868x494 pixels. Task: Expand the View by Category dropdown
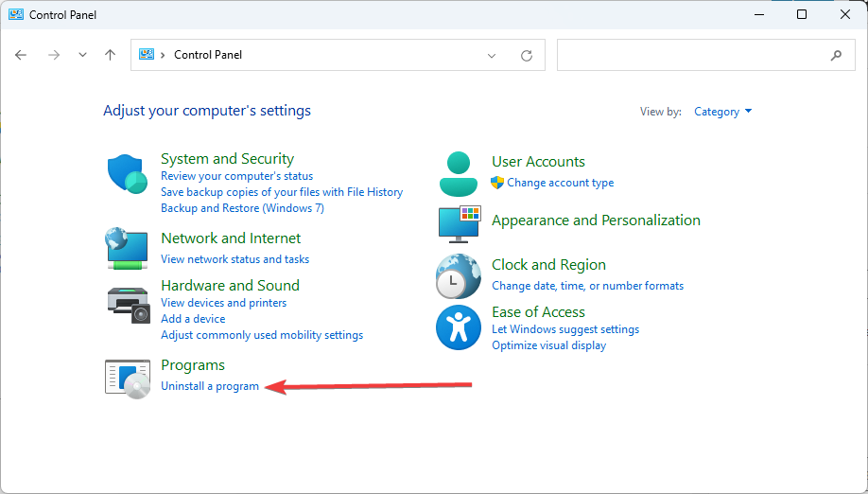pyautogui.click(x=723, y=112)
